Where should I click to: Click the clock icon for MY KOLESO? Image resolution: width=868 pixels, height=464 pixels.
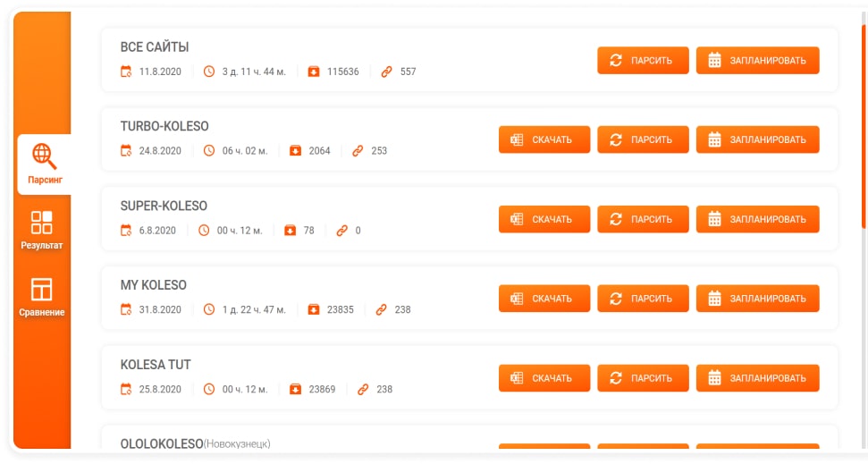click(208, 309)
